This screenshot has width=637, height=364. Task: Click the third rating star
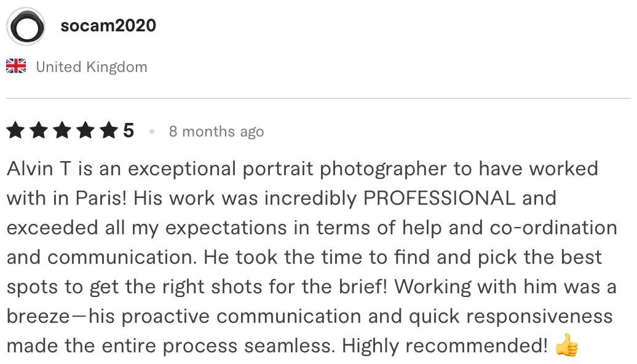[62, 131]
